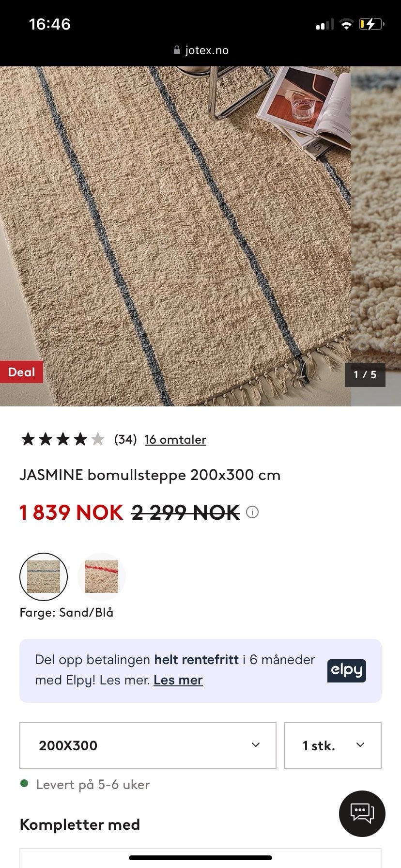
Task: Tap the red Deal badge
Action: (x=21, y=372)
